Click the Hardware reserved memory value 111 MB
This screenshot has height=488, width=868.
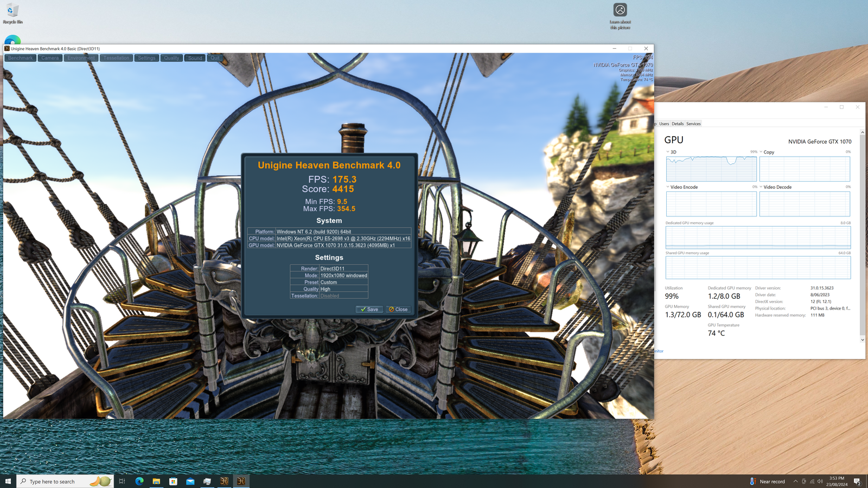pyautogui.click(x=818, y=315)
